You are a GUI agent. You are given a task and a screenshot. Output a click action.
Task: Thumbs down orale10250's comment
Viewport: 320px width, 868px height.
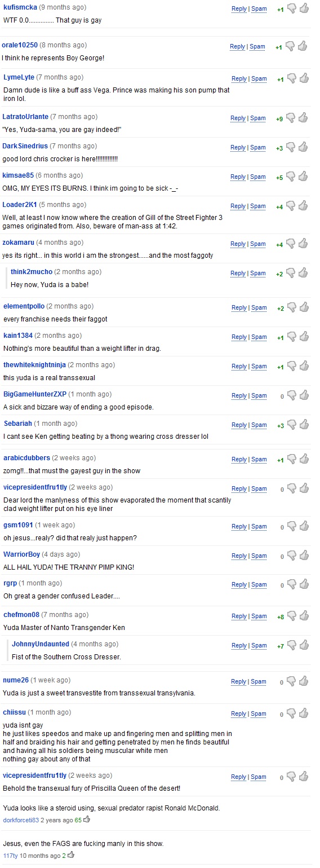coord(290,46)
